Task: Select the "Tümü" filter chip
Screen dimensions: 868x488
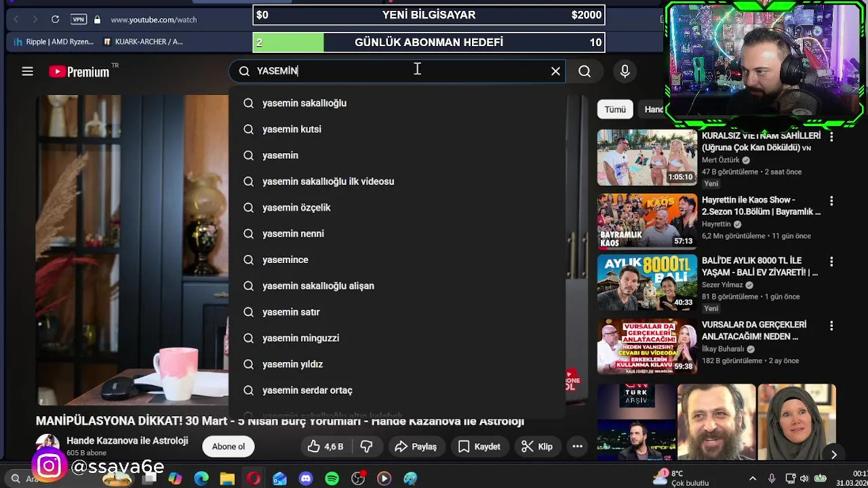Action: click(x=615, y=109)
